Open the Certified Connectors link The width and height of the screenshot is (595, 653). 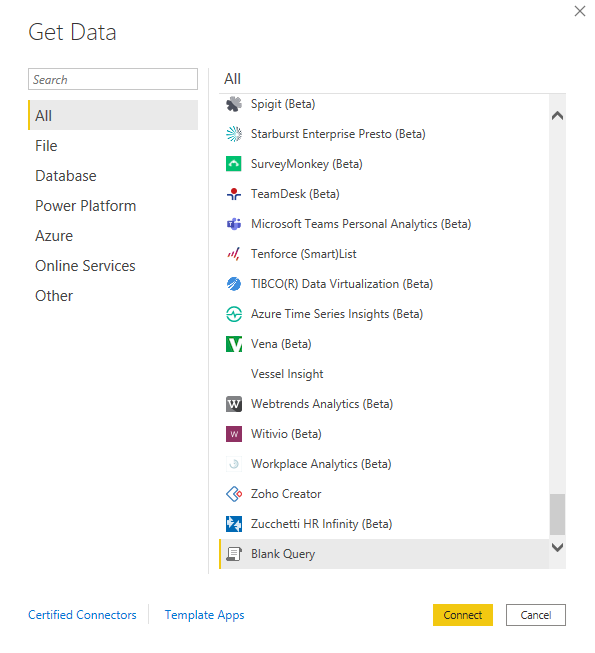[82, 615]
